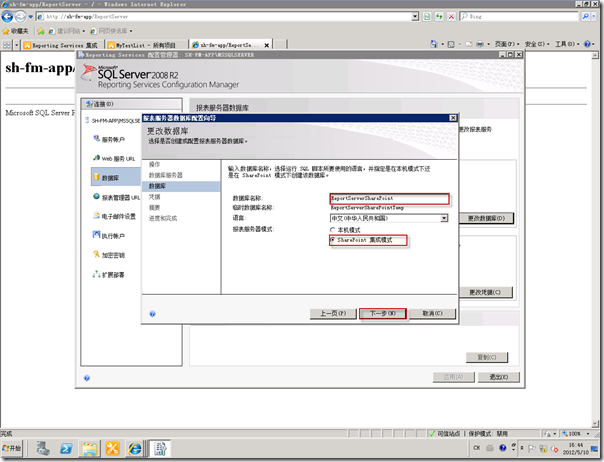Click the Bing search input box

(520, 17)
